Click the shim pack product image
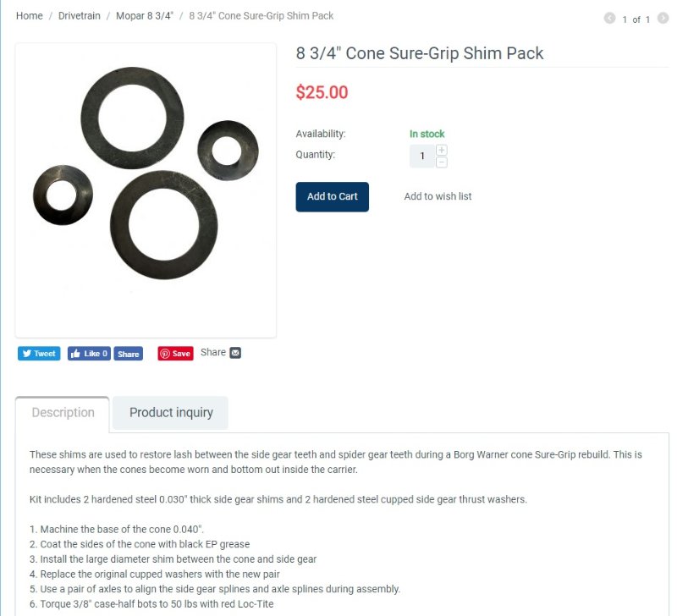Image resolution: width=677 pixels, height=616 pixels. [x=146, y=190]
